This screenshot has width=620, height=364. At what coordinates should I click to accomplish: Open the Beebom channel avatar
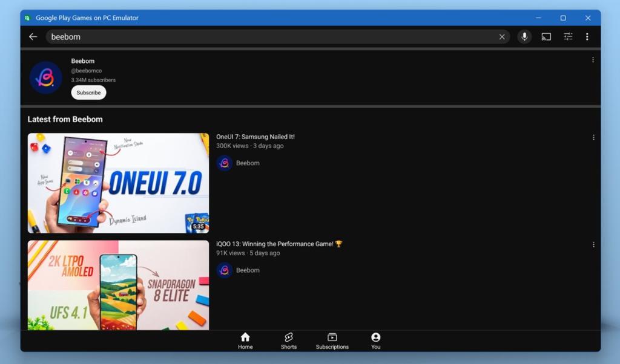pyautogui.click(x=46, y=77)
